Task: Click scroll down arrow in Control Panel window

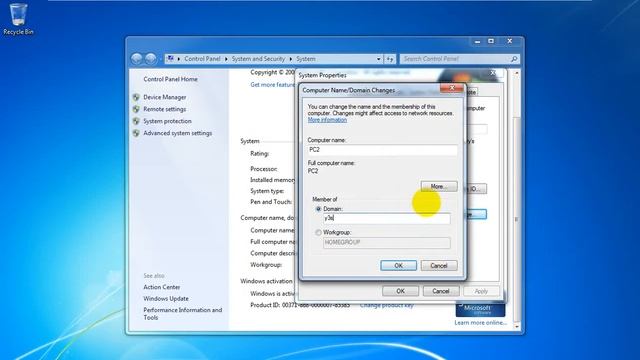Action: click(517, 326)
